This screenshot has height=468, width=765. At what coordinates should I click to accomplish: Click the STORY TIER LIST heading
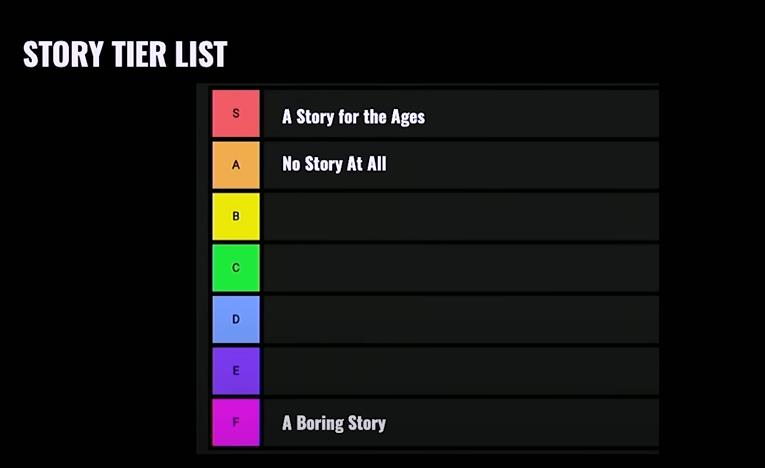tap(125, 54)
